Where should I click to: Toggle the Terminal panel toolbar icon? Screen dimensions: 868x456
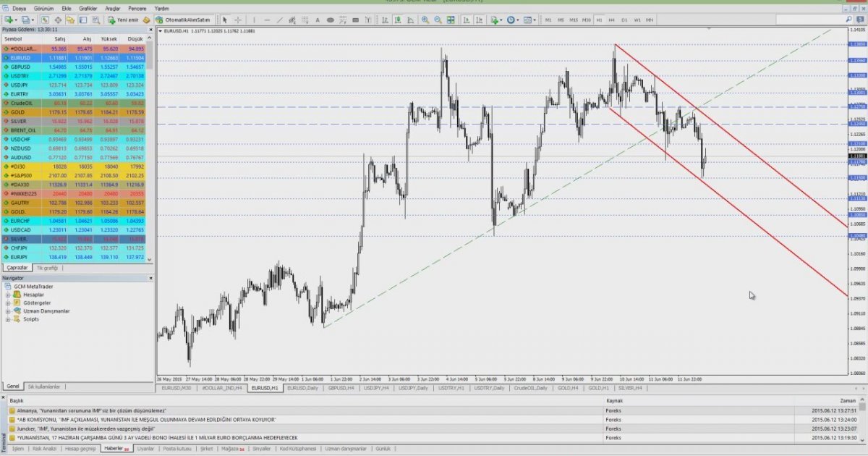point(83,20)
